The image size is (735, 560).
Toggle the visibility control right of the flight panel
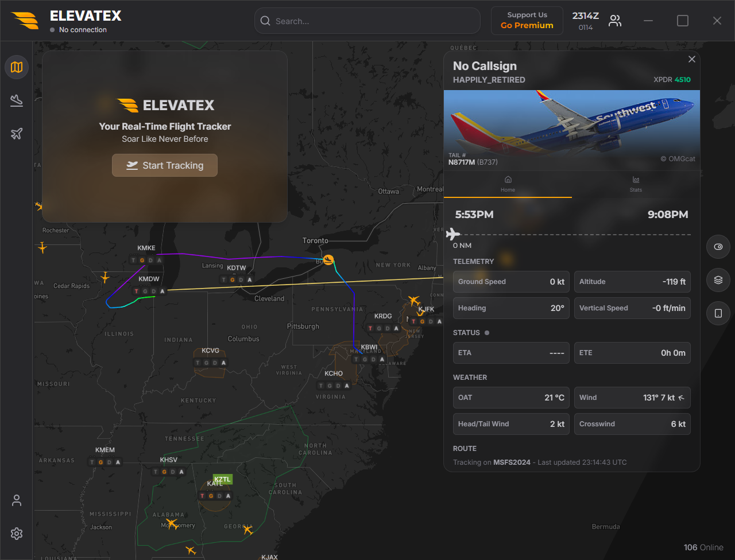(718, 247)
